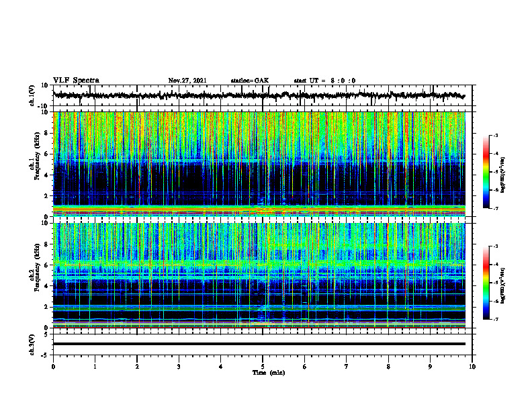532x411 pixels.
Task: Click the log(PSD) units label beside ch.1 color bar
Action: click(x=503, y=175)
